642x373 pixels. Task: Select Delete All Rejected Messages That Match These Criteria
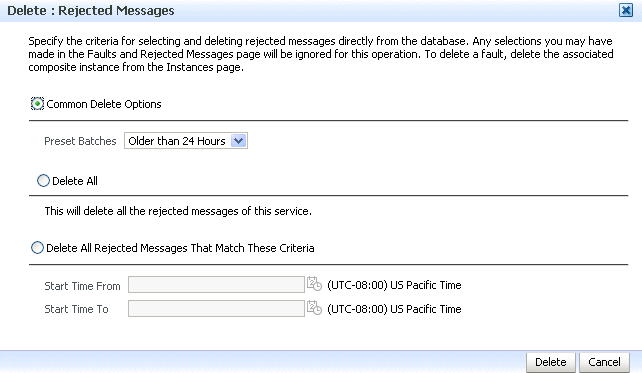[37, 248]
